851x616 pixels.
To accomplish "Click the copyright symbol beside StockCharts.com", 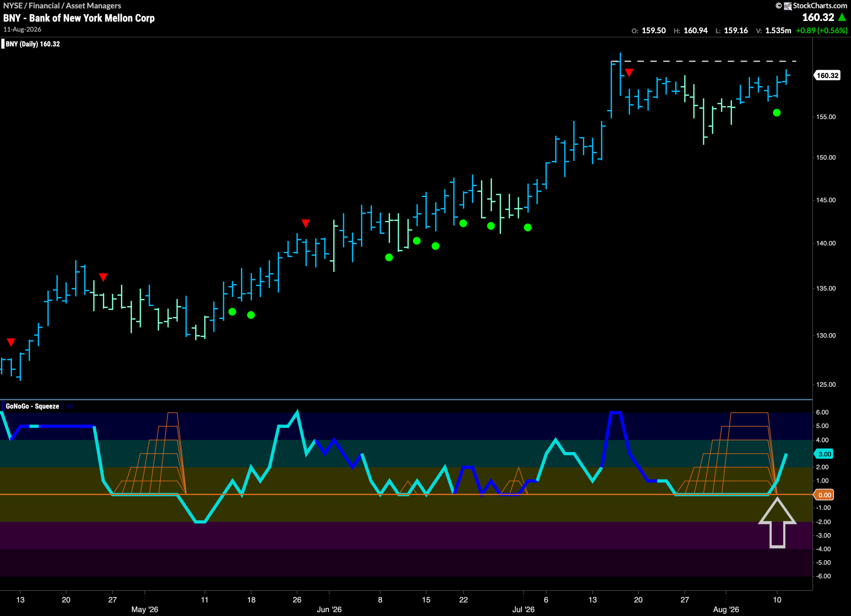I will click(779, 6).
